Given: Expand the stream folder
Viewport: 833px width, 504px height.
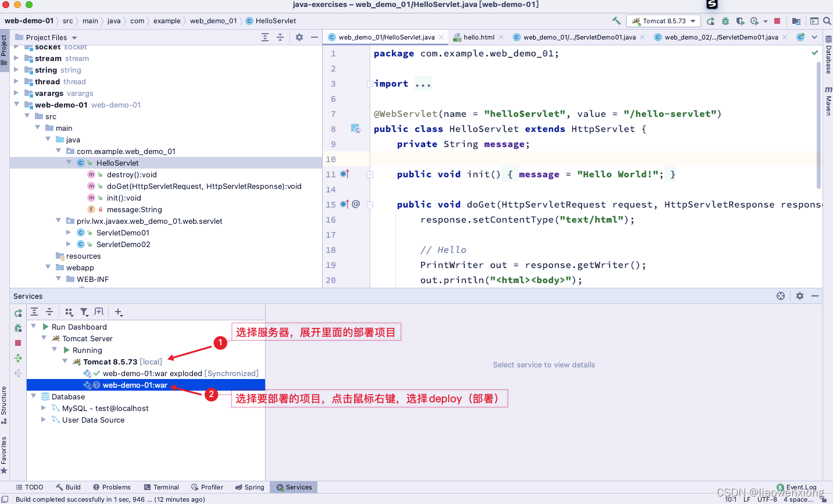Looking at the screenshot, I should [x=16, y=58].
